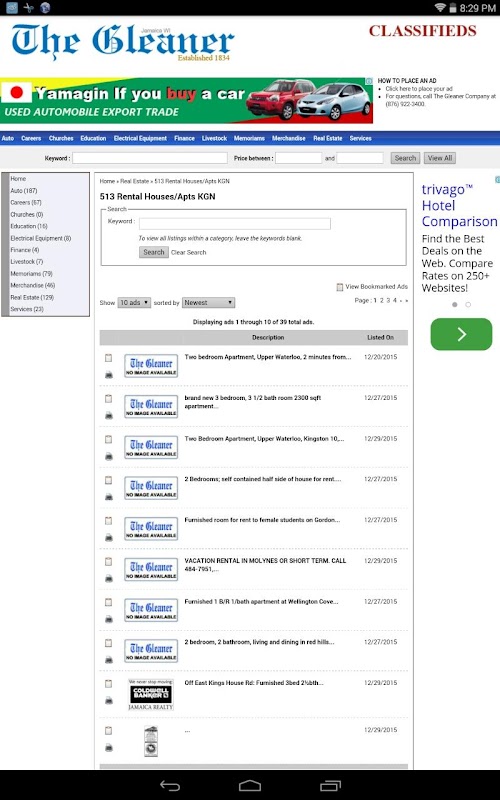Open 'VACATION RENTAL IN MOLYNES' listing description
500x800 pixels.
265,565
